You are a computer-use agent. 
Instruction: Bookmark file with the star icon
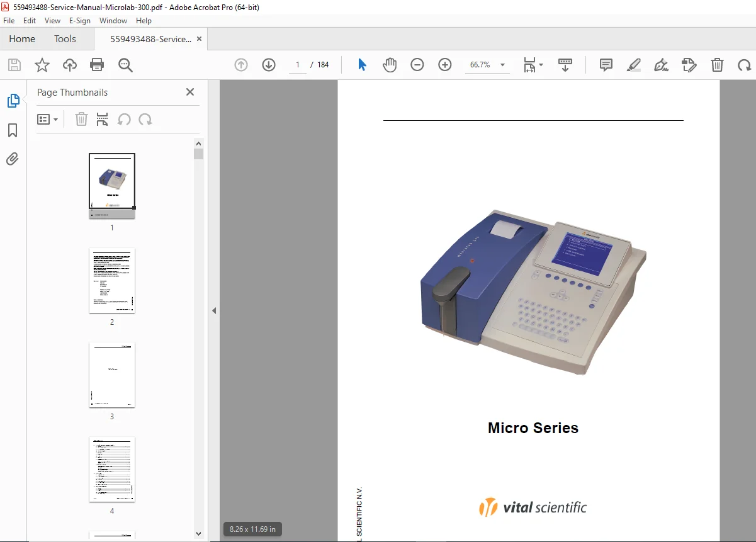[x=42, y=65]
